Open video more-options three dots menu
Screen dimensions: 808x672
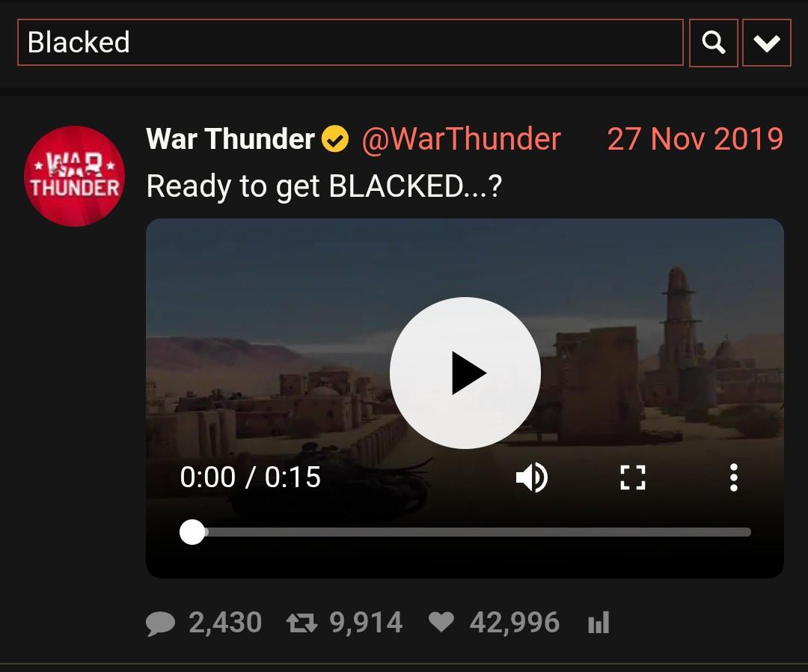point(734,477)
